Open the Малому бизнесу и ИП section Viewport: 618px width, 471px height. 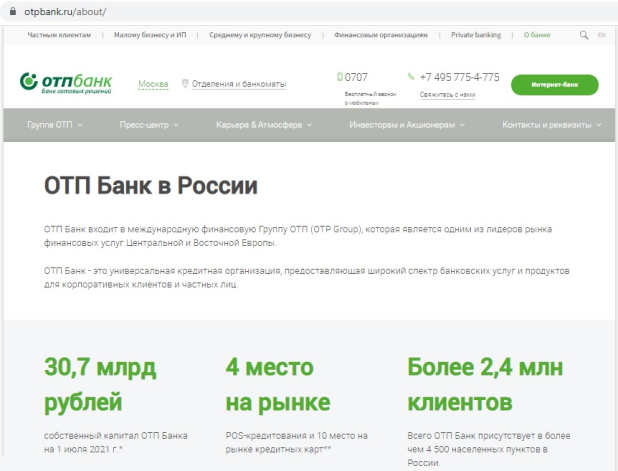pos(150,35)
